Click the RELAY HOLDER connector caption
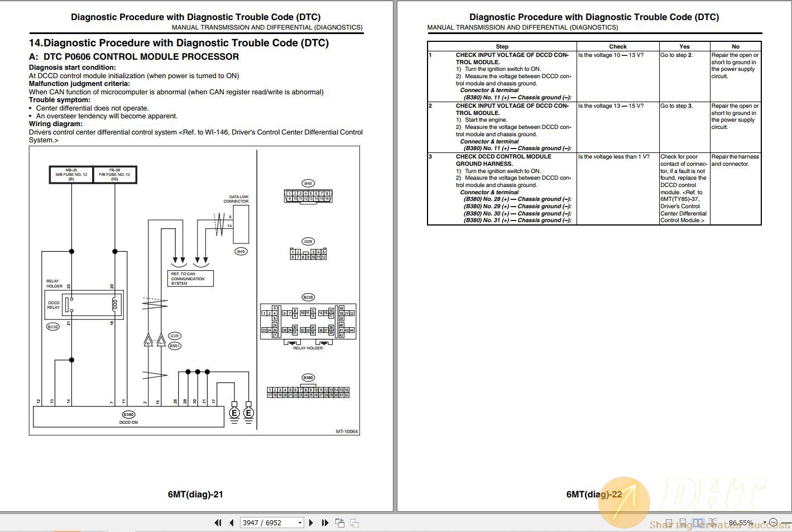The image size is (792, 532). [308, 348]
